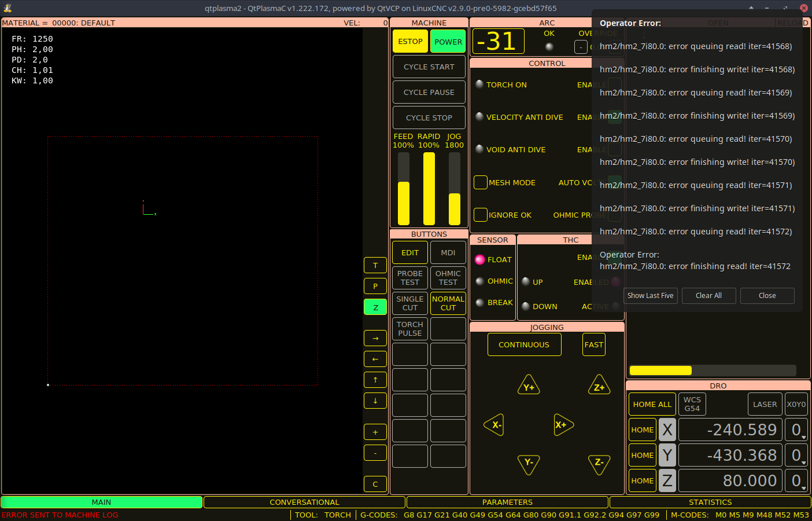Viewport: 812px width, 521px height.
Task: Zoom in the preview with plus button
Action: tap(375, 432)
